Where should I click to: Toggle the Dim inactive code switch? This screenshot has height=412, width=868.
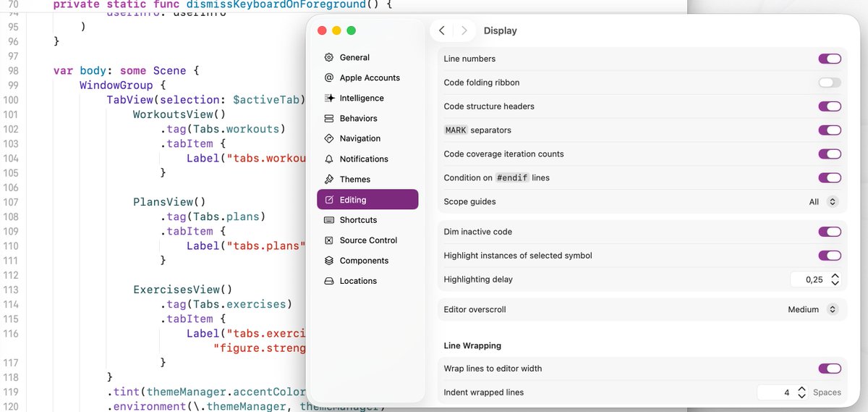coord(830,232)
